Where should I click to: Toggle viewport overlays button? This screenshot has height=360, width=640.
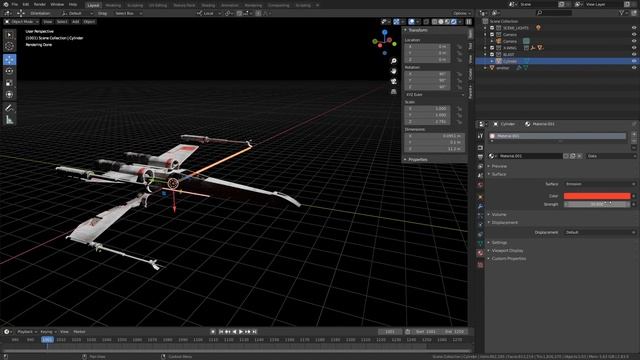[x=412, y=22]
